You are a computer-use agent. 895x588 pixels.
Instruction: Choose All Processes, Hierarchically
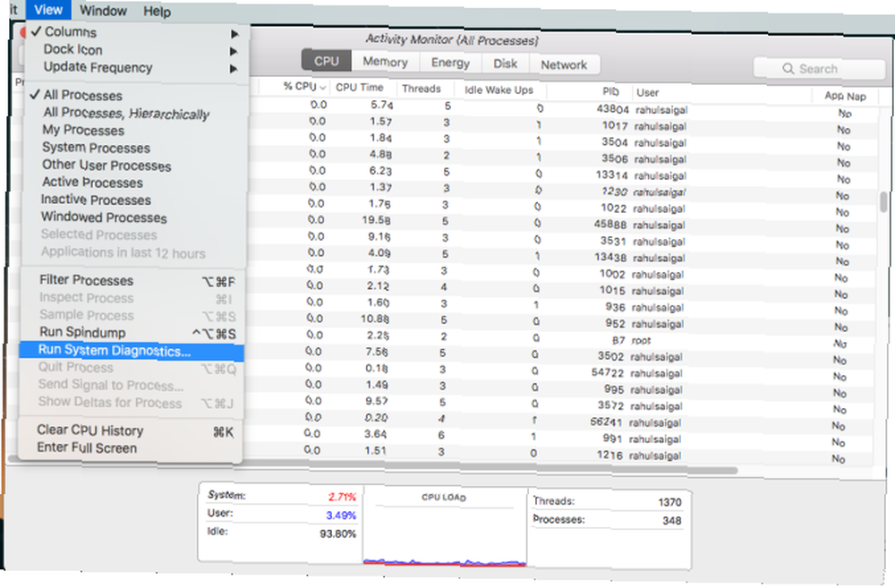pos(135,113)
